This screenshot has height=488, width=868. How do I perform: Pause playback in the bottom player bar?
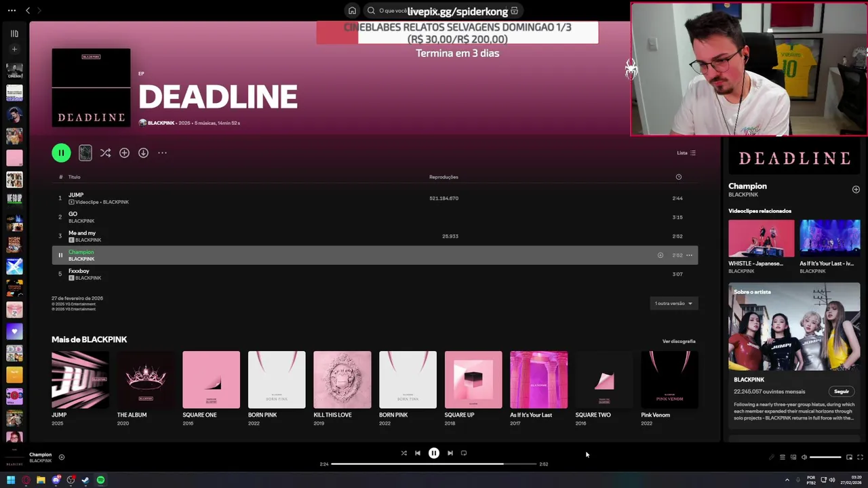pos(434,453)
